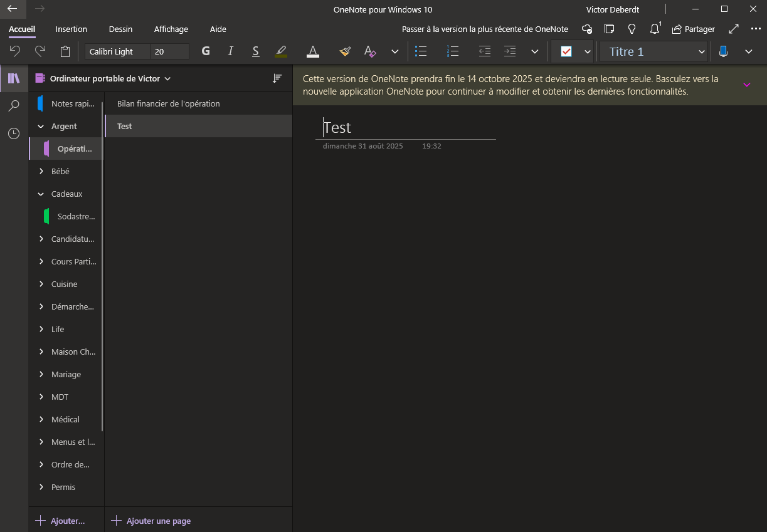Open the Aide tab
This screenshot has width=767, height=532.
point(218,29)
